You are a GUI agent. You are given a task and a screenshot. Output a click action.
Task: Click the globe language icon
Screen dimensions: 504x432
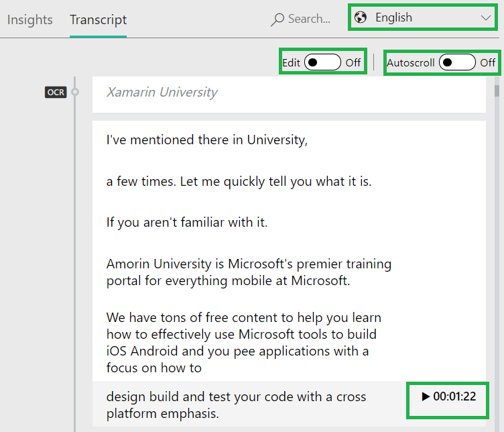click(x=361, y=18)
